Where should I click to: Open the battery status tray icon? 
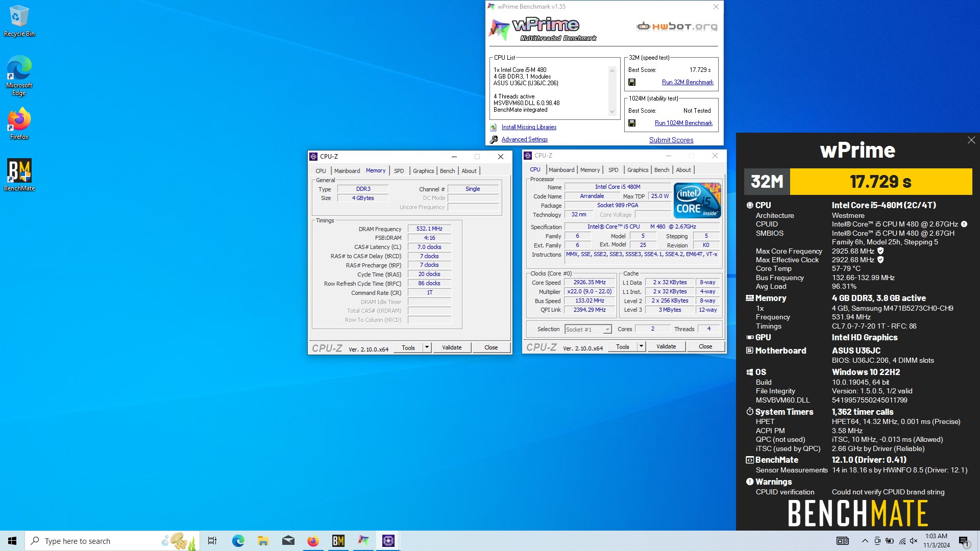(890, 541)
